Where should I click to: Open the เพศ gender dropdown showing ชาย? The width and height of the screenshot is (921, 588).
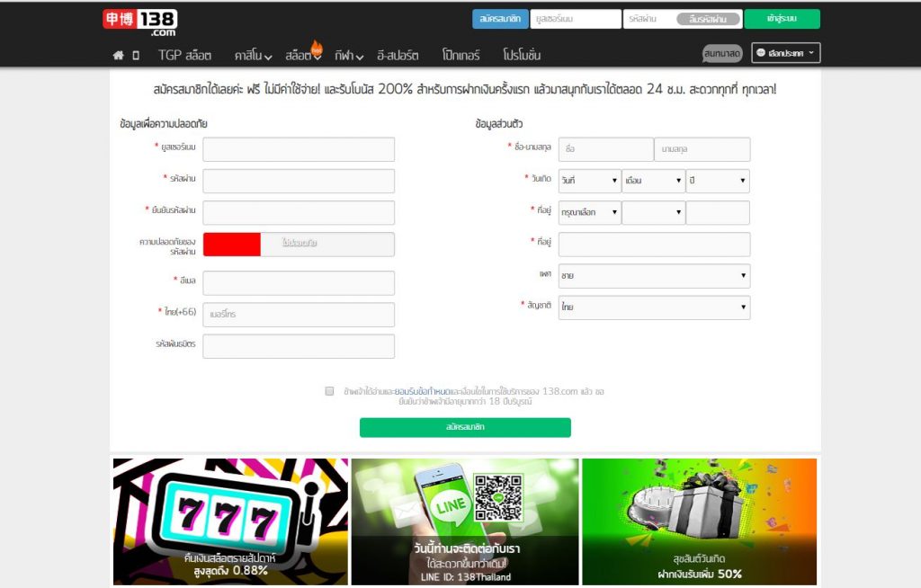[654, 275]
